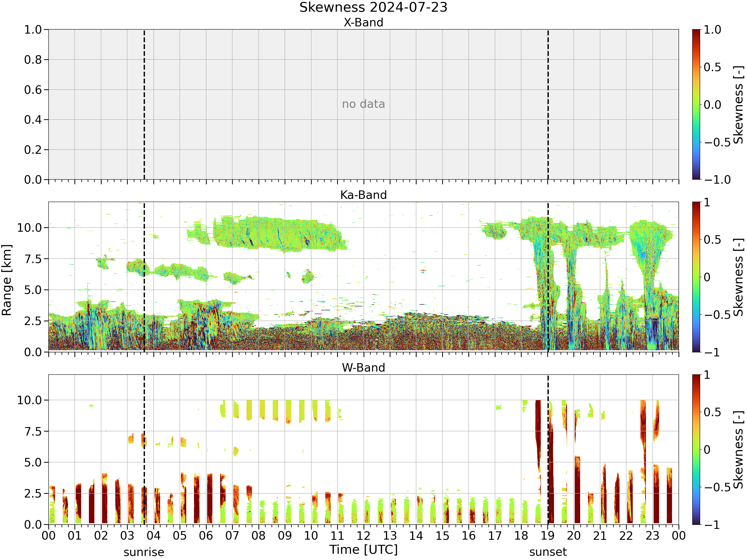Click the 'sunrise' label below the time axis
This screenshot has height=560, width=747.
click(144, 552)
